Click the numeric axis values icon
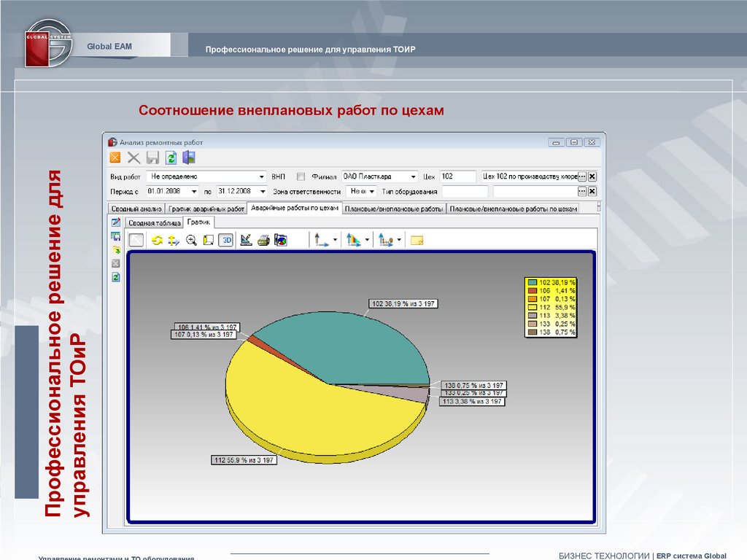 (386, 239)
